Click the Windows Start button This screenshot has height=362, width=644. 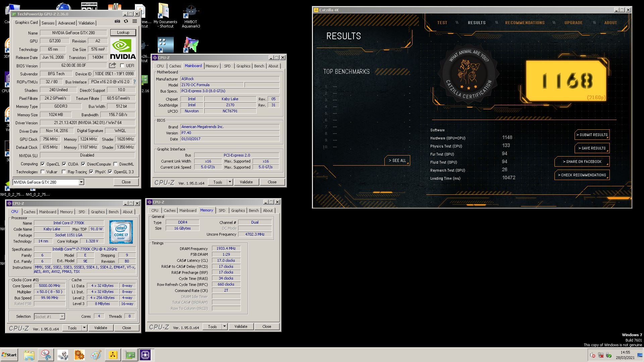pyautogui.click(x=9, y=355)
